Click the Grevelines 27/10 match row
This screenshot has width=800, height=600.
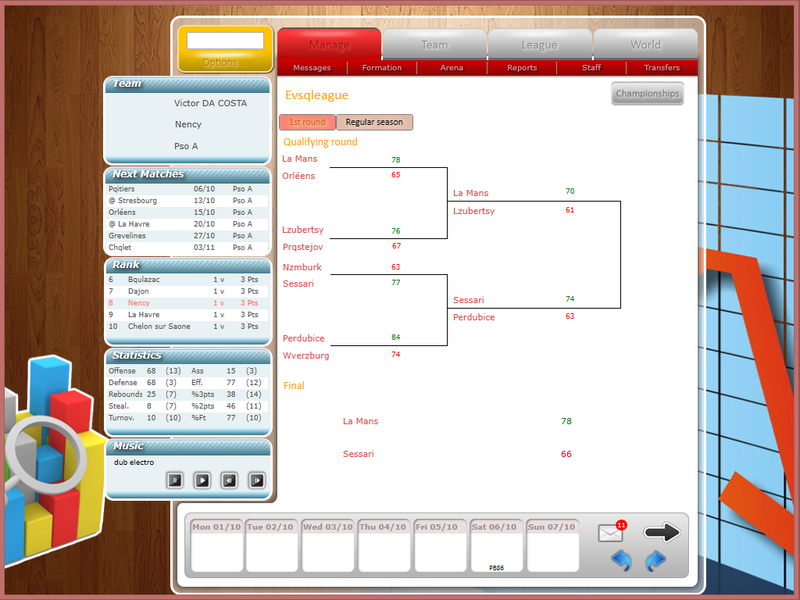point(187,236)
